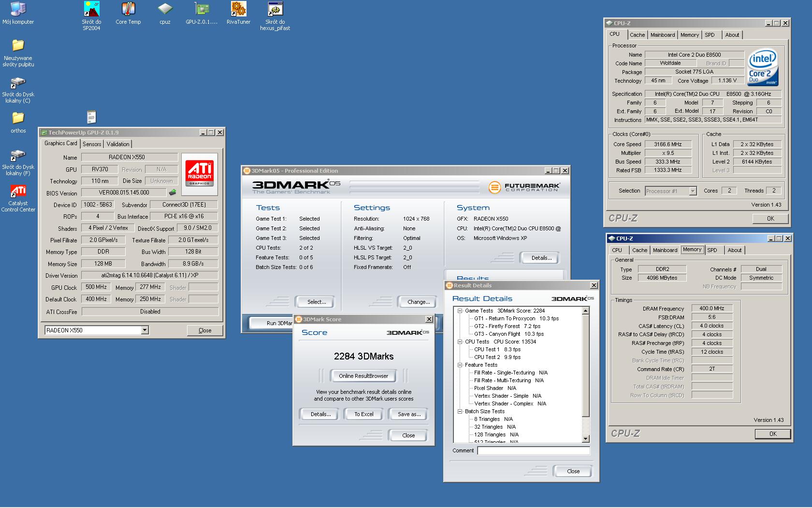Viewport: 812px width, 508px height.
Task: Click into the Comment input field
Action: click(534, 450)
